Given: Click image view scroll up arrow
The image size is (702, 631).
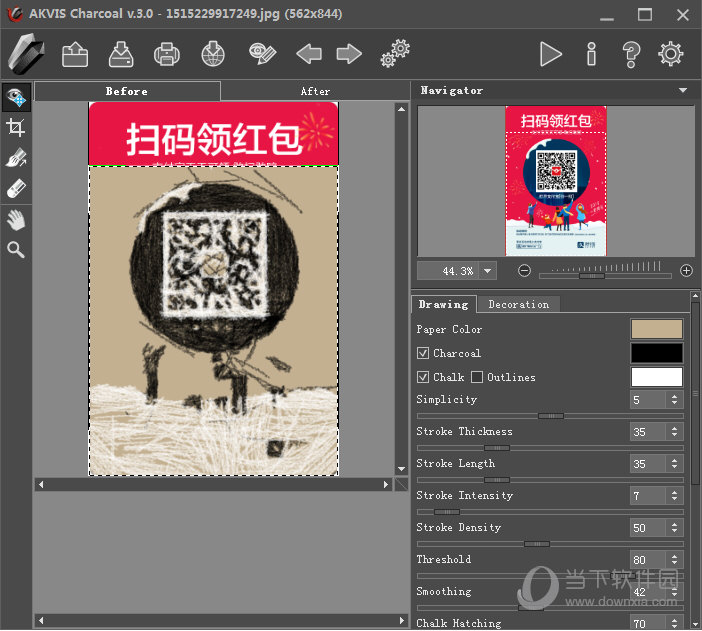Looking at the screenshot, I should pyautogui.click(x=402, y=109).
